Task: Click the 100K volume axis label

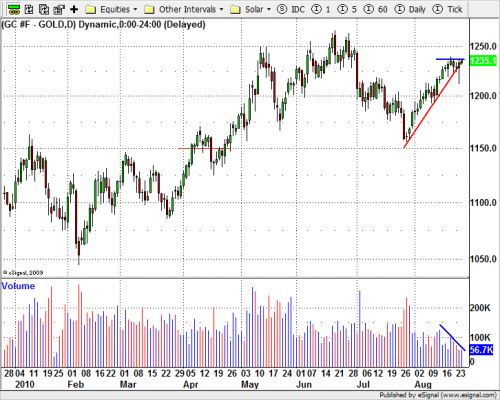Action: (480, 337)
